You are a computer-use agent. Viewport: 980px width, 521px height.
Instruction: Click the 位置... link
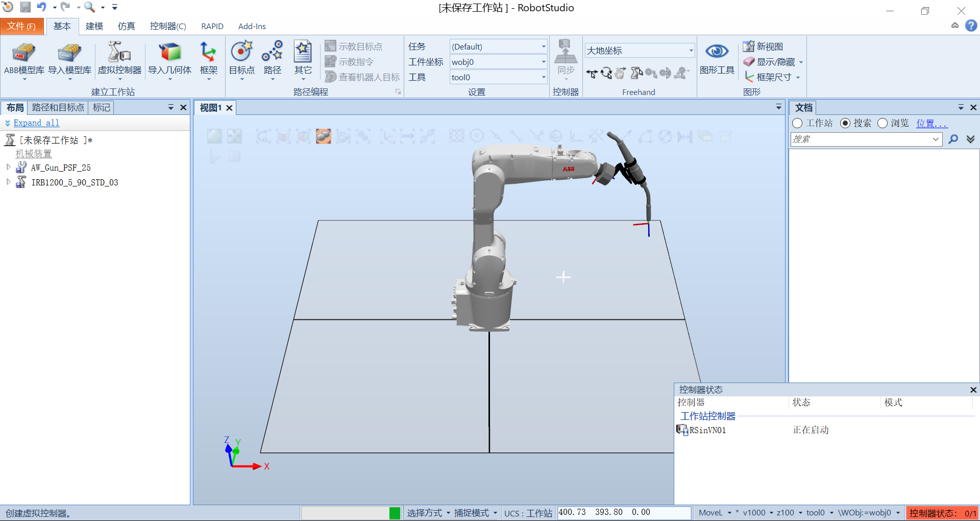tap(932, 123)
